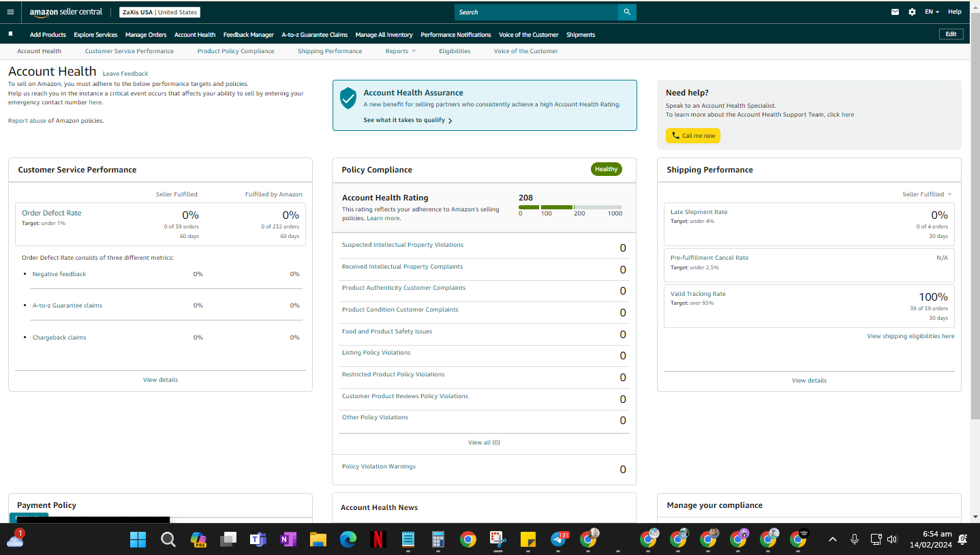Open the settings gear icon

(x=912, y=12)
